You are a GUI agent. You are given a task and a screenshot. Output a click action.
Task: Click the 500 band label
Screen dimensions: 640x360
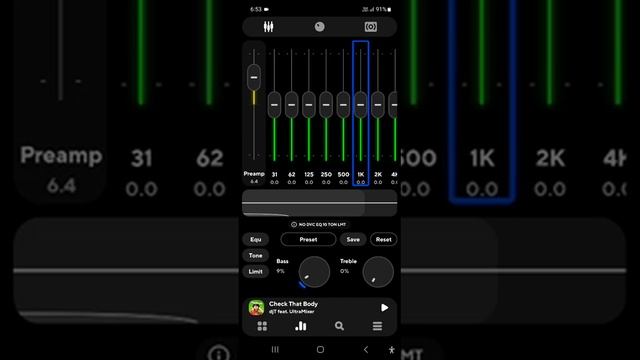[x=343, y=174]
